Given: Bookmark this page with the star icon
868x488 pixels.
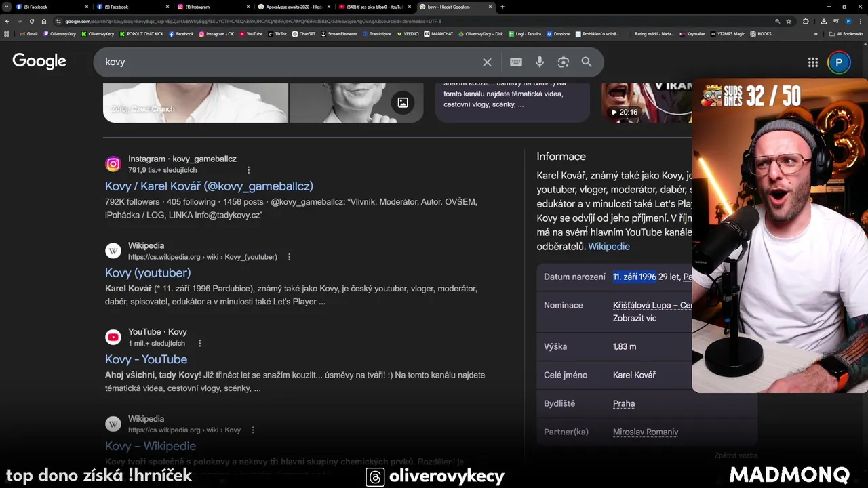Looking at the screenshot, I should pyautogui.click(x=789, y=21).
